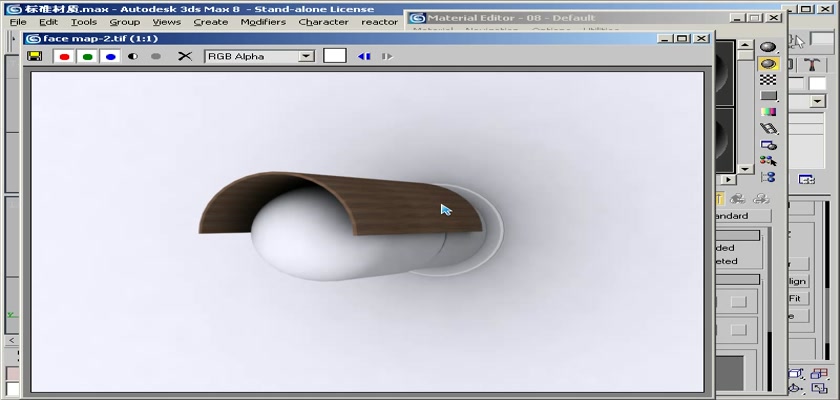
Task: Click the blue previous frame arrow
Action: pyautogui.click(x=364, y=57)
